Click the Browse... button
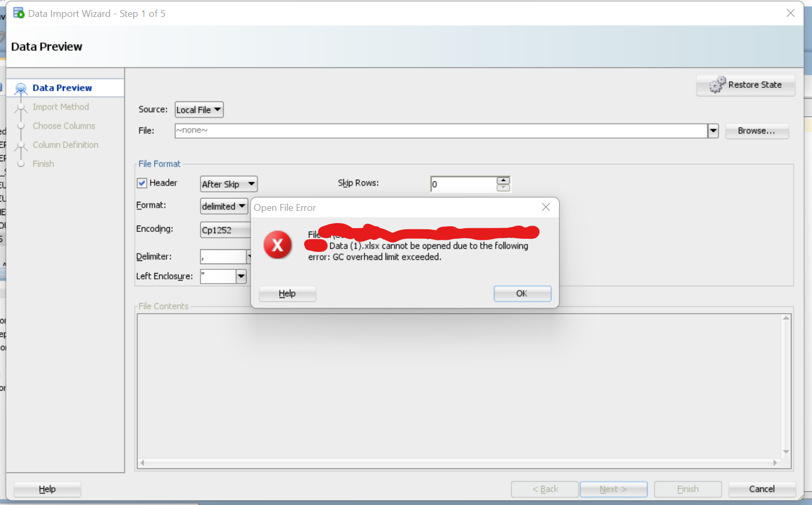This screenshot has width=812, height=505. [x=757, y=131]
